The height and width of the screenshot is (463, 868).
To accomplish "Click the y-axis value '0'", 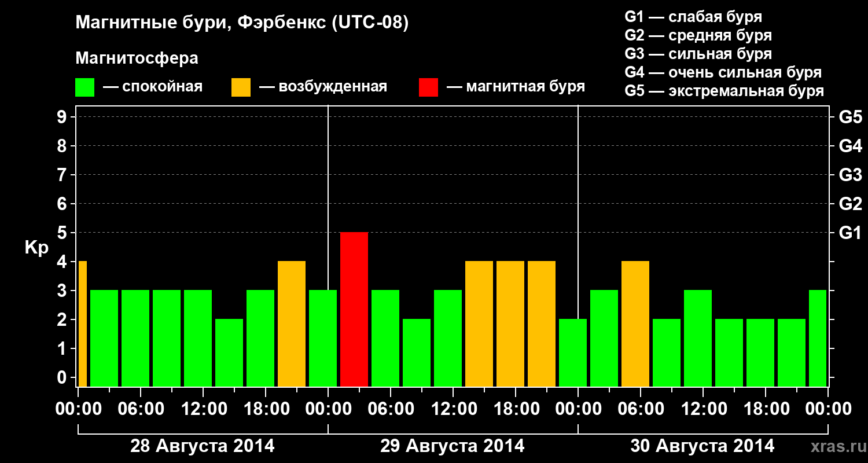I will point(63,377).
